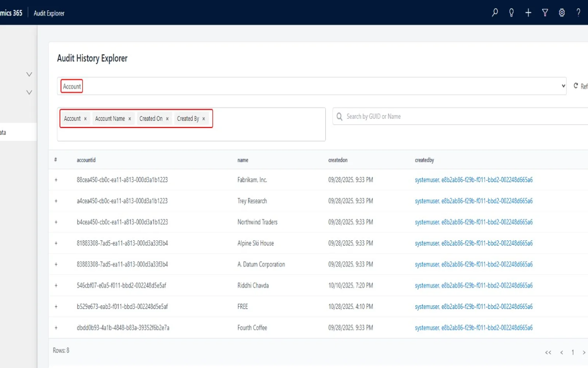
Task: Click the createdby column header
Action: [424, 160]
